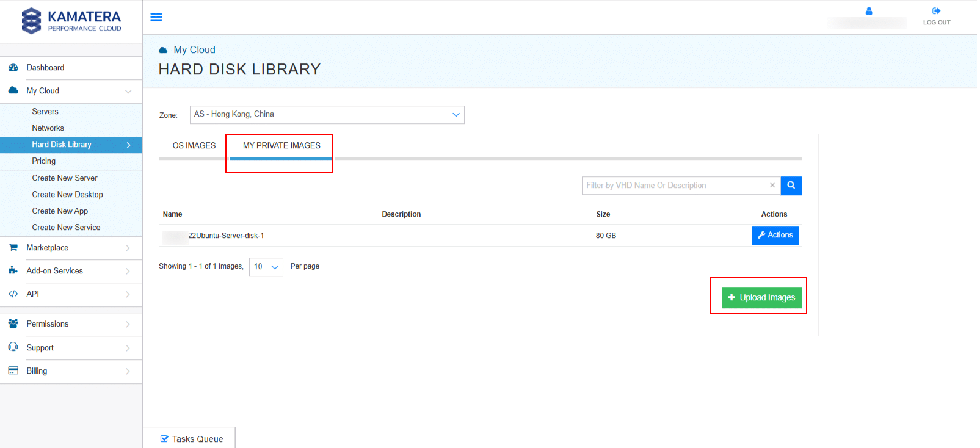
Task: Click the Description column header
Action: [401, 214]
